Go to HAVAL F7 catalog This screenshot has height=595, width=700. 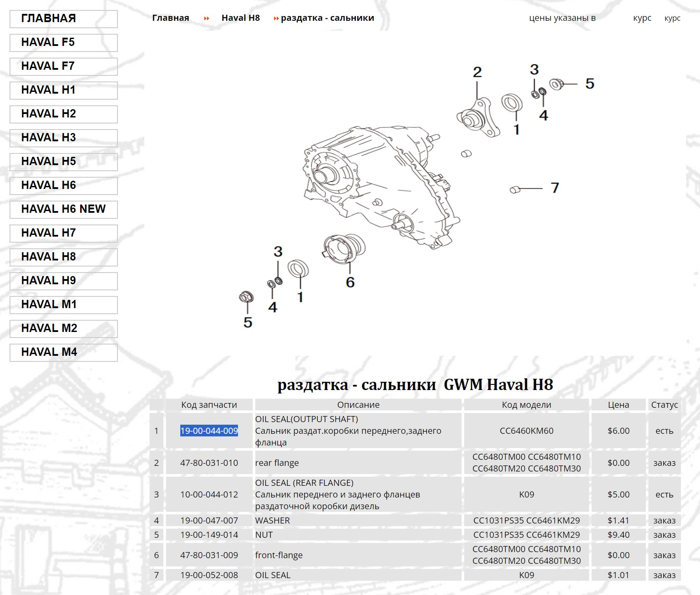click(x=64, y=66)
